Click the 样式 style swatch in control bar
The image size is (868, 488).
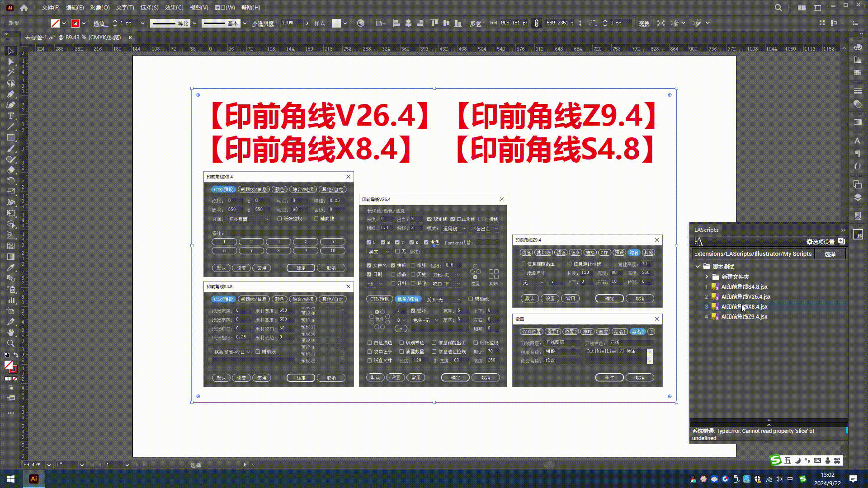tap(336, 23)
